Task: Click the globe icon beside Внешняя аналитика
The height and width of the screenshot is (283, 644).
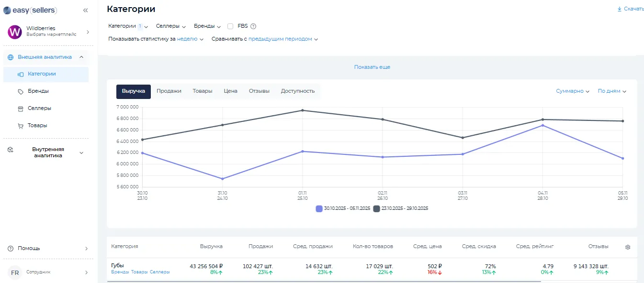Action: (x=11, y=57)
